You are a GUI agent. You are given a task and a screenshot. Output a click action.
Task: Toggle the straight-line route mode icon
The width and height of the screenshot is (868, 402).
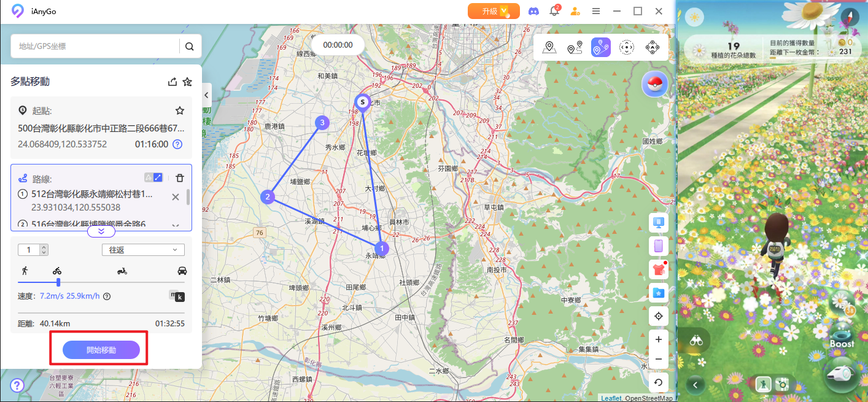coord(158,177)
